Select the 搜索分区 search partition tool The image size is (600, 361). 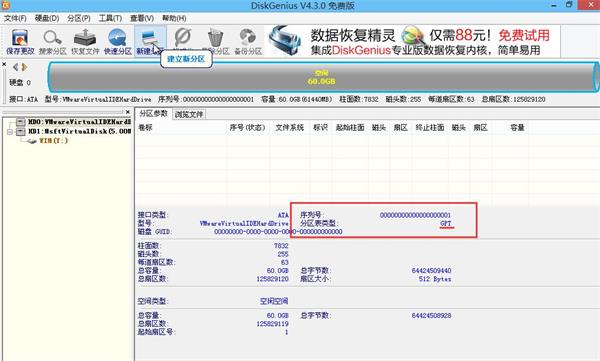(52, 42)
